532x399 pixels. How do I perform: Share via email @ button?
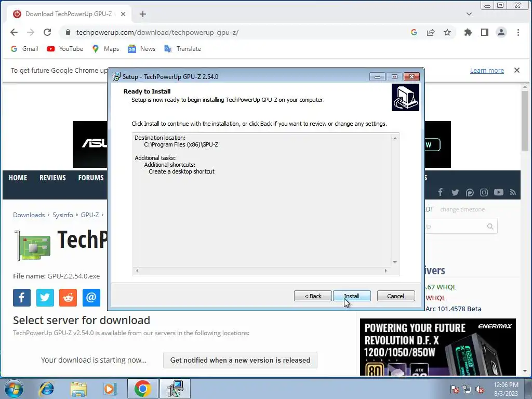point(91,298)
